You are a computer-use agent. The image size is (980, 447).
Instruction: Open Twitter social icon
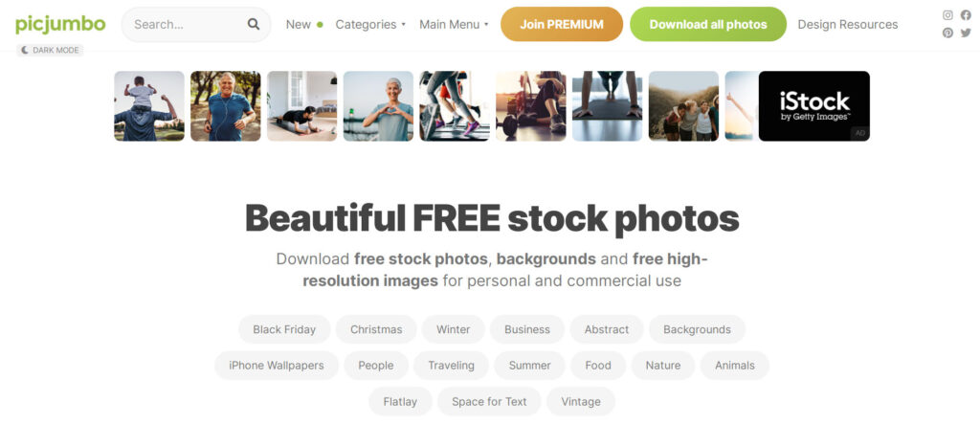[x=966, y=34]
